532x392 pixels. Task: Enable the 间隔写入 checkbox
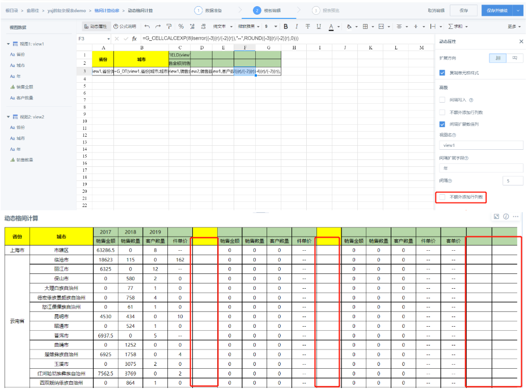coord(442,100)
